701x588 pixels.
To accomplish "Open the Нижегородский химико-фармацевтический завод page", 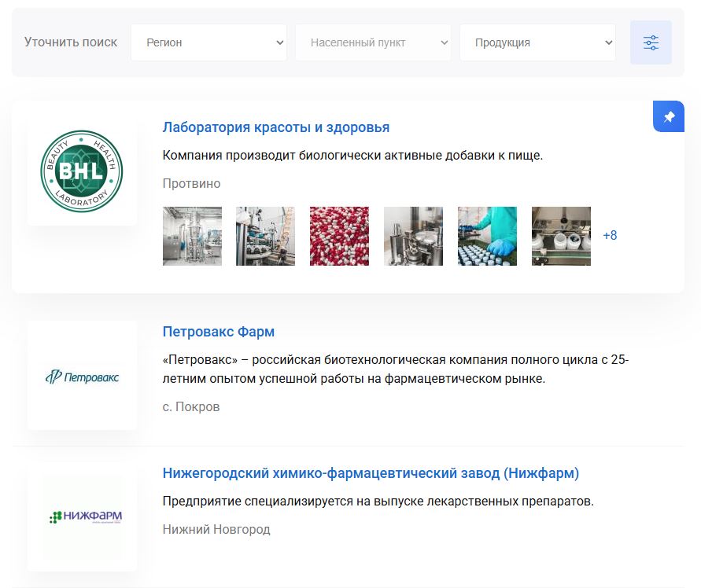I will tap(370, 472).
